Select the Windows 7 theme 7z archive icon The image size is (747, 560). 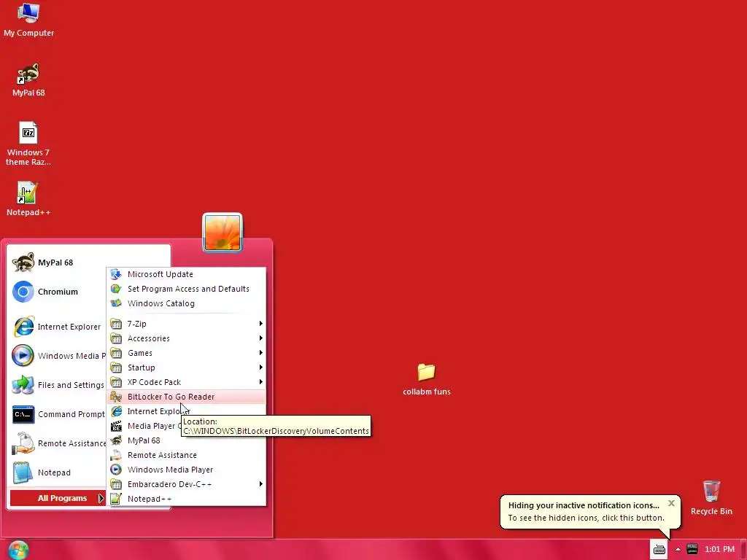click(x=28, y=144)
